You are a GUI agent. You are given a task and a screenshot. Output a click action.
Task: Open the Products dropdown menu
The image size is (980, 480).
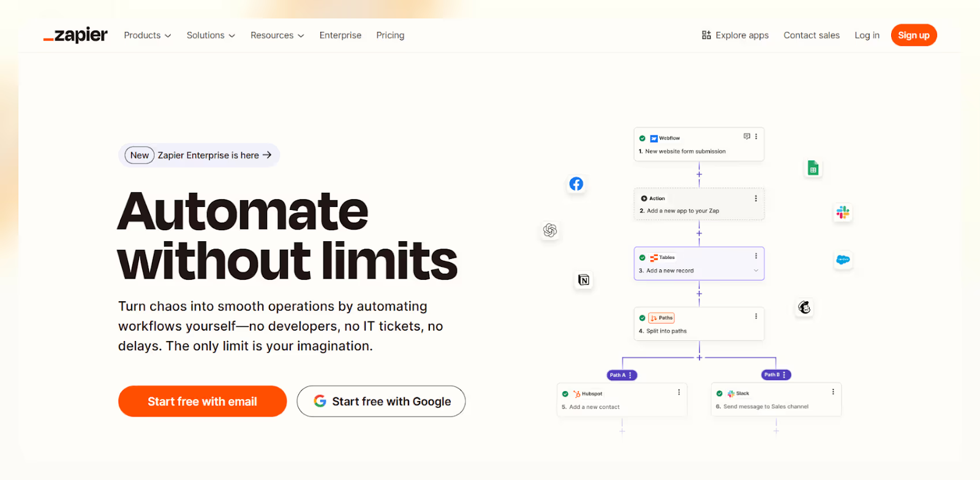pos(148,36)
